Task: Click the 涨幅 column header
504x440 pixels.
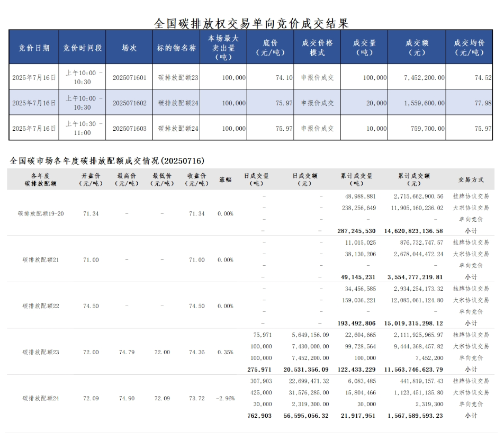Action: point(226,179)
